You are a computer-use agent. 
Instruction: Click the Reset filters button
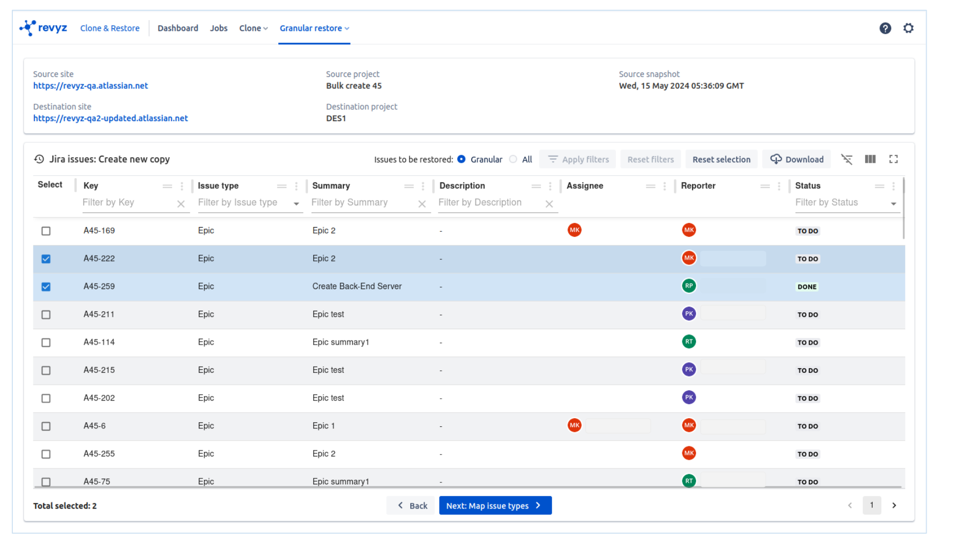(x=650, y=159)
